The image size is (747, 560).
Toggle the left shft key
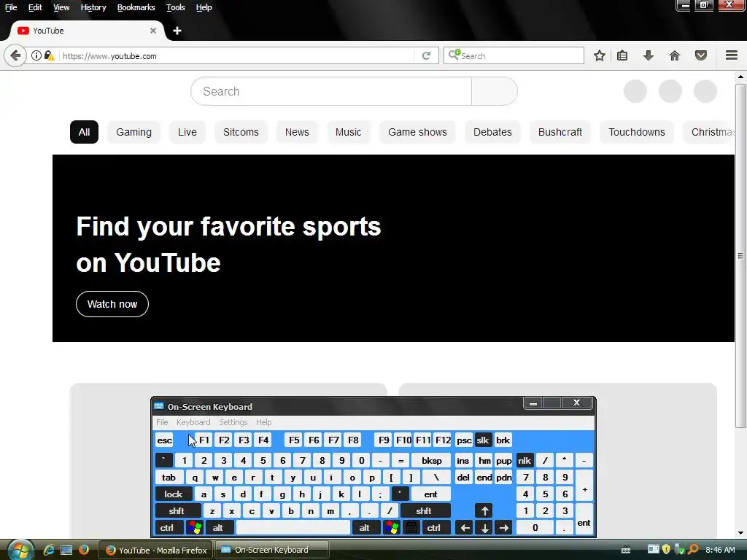click(177, 511)
